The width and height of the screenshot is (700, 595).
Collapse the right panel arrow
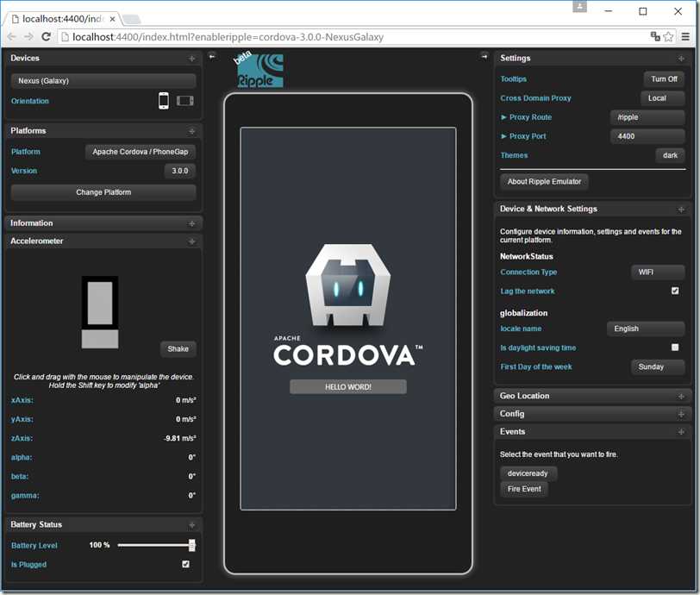[x=484, y=56]
